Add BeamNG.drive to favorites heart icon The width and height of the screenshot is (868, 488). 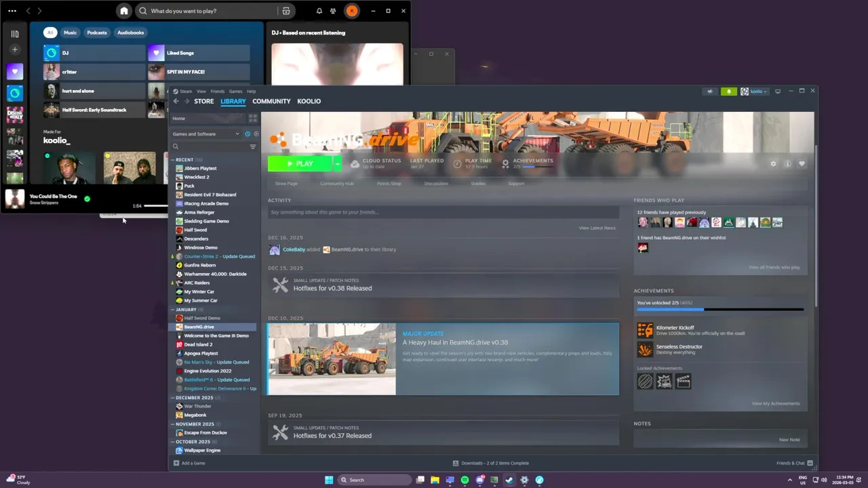[x=802, y=164]
